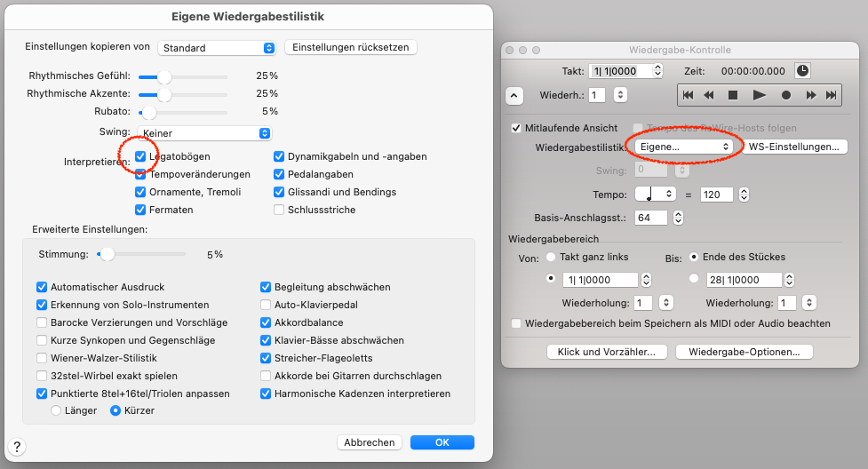The image size is (868, 469).
Task: Toggle the Auto-Klavierpedal checkbox
Action: tap(266, 305)
